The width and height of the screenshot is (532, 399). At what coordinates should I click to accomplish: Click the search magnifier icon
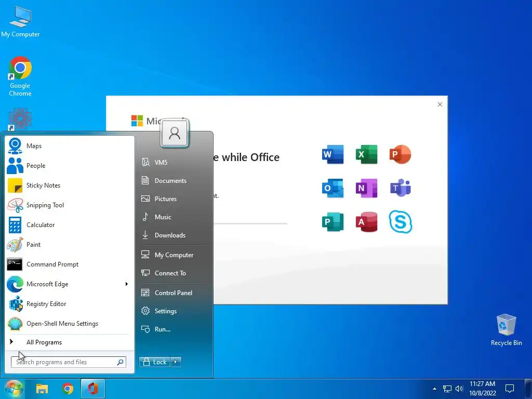tap(120, 362)
